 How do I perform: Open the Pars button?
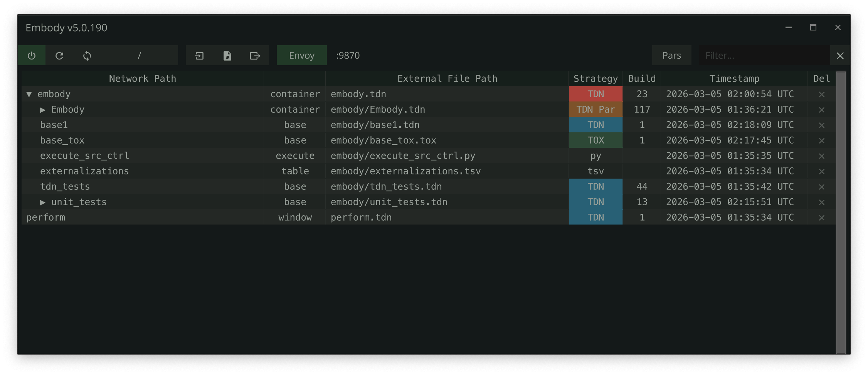click(672, 56)
